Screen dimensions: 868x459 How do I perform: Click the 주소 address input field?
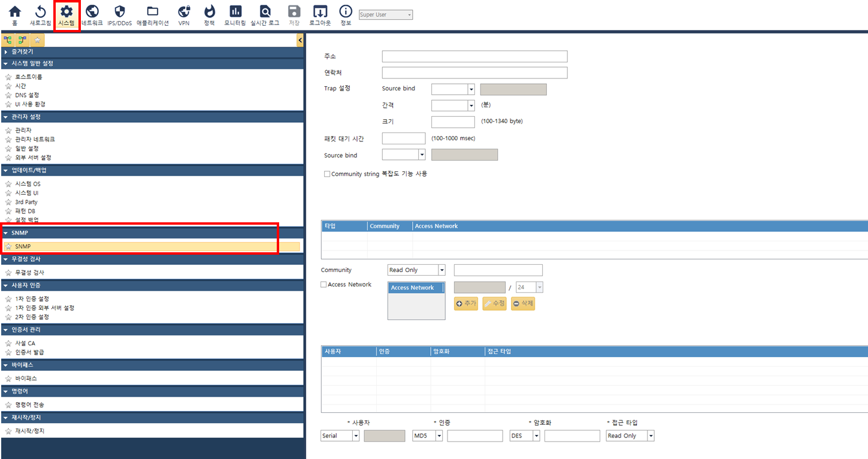point(474,56)
